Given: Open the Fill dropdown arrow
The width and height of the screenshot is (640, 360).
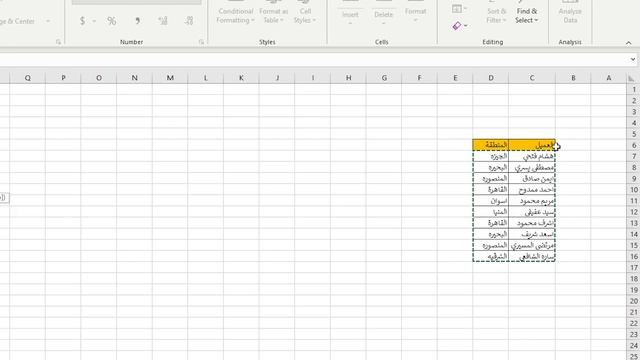Looking at the screenshot, I should [x=465, y=8].
